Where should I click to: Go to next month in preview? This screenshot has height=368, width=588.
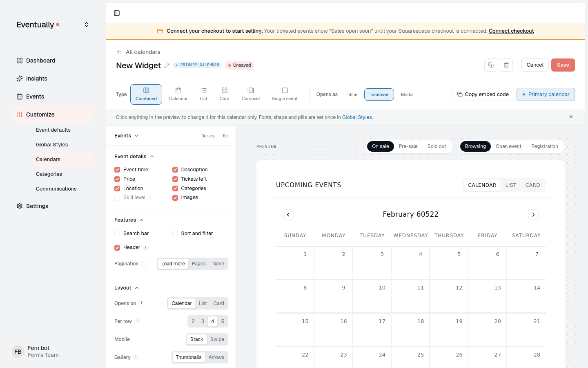(x=533, y=215)
